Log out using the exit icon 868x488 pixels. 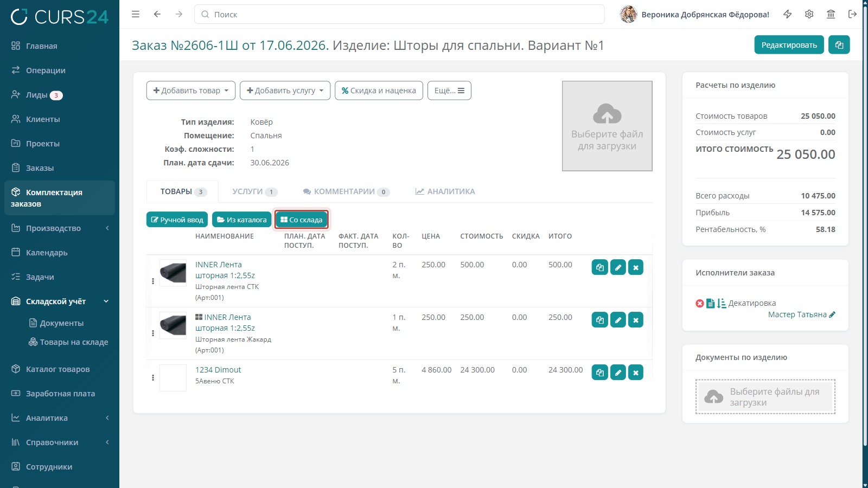pyautogui.click(x=853, y=14)
